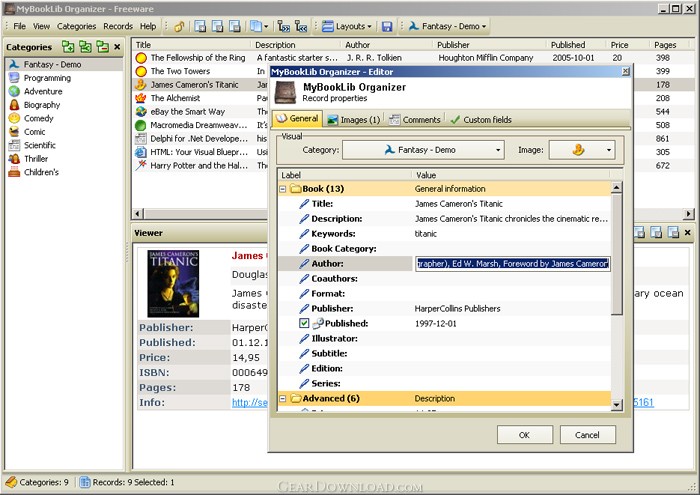Screen dimensions: 700x495
Task: Click the blue floppy disk save icon
Action: (387, 27)
